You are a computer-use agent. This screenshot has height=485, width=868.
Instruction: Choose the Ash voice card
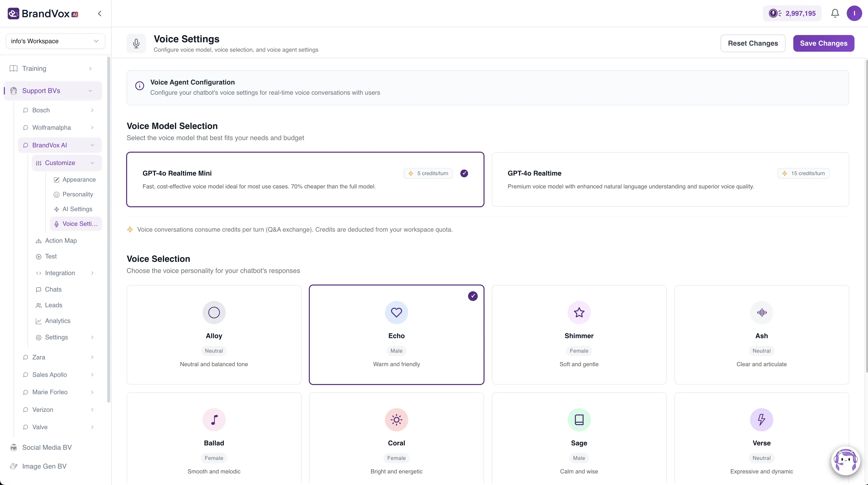(x=761, y=335)
